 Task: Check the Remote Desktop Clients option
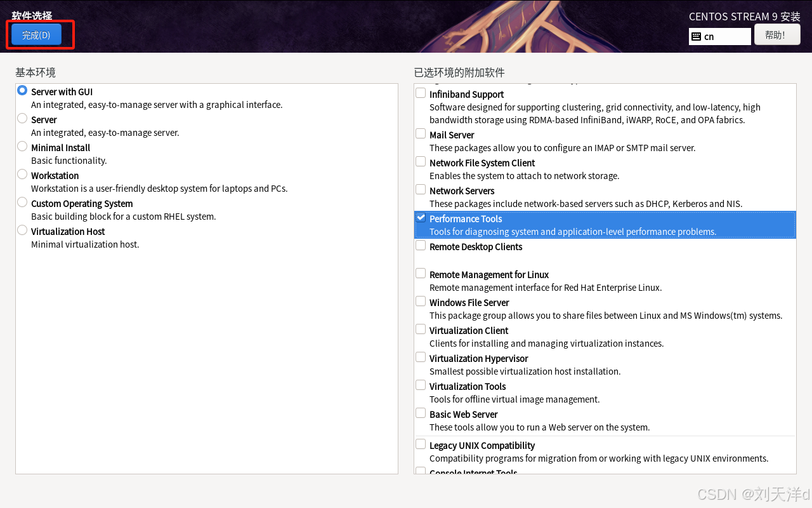point(421,246)
